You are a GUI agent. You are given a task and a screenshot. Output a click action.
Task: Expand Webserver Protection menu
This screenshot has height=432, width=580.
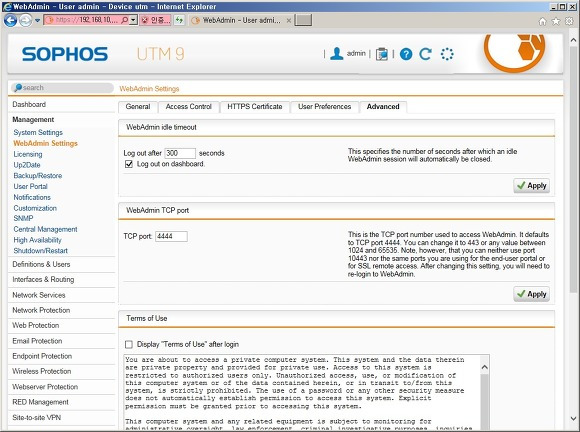click(61, 387)
